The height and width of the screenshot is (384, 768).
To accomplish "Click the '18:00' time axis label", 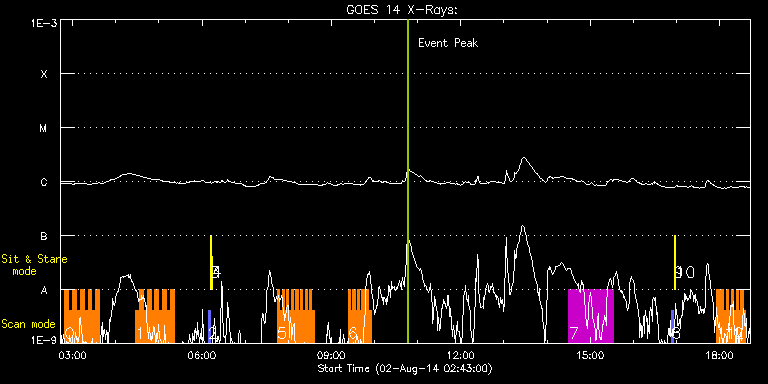I will pyautogui.click(x=719, y=355).
